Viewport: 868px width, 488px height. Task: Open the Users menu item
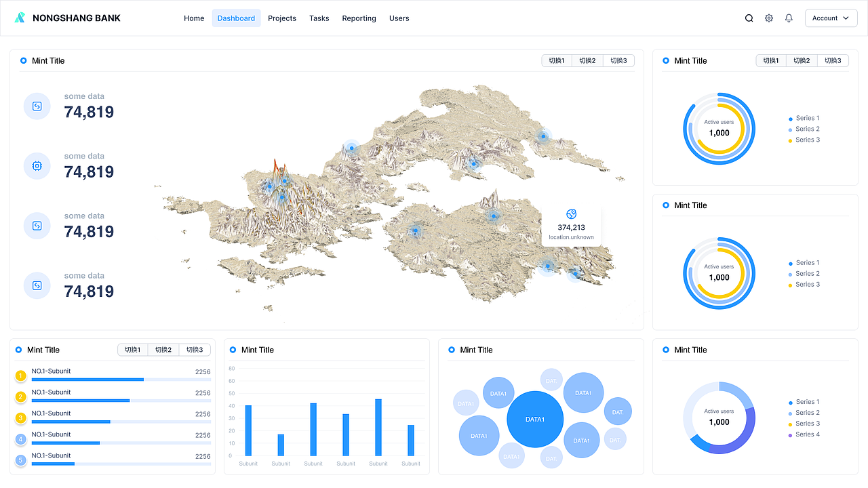coord(399,18)
